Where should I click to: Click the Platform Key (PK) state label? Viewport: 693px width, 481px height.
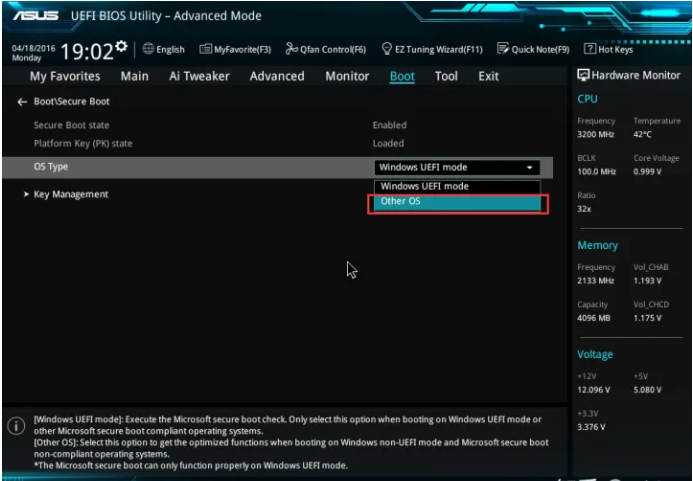[x=83, y=144]
